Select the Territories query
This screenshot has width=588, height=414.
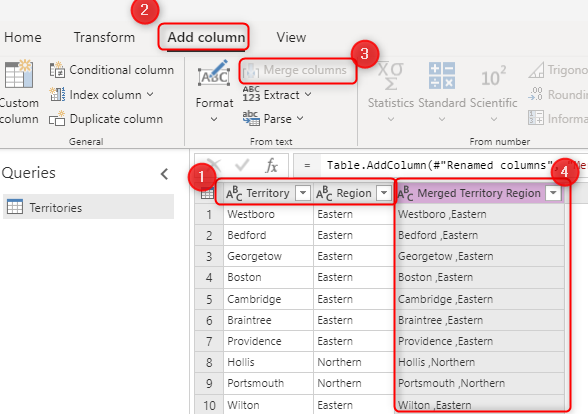point(88,207)
